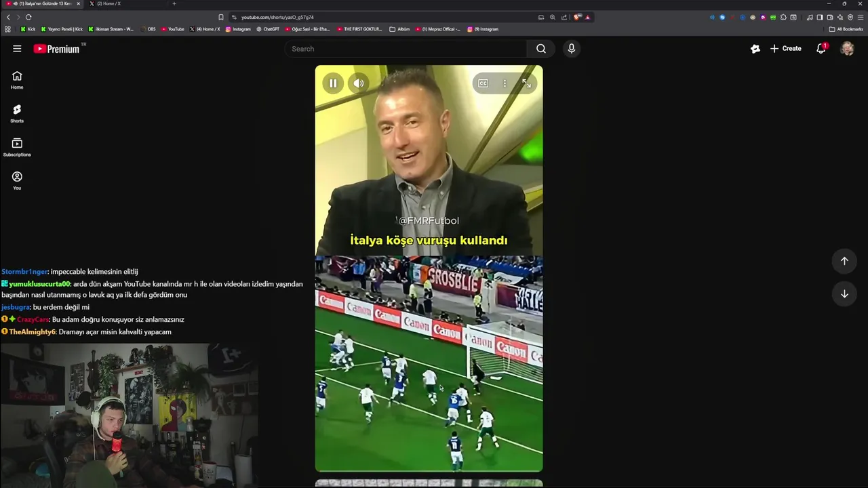
Task: Mute the YouTube tab audio icon
Action: 16,3
